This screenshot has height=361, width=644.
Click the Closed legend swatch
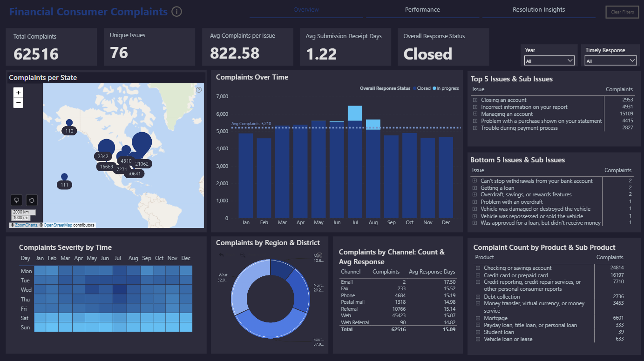point(414,88)
